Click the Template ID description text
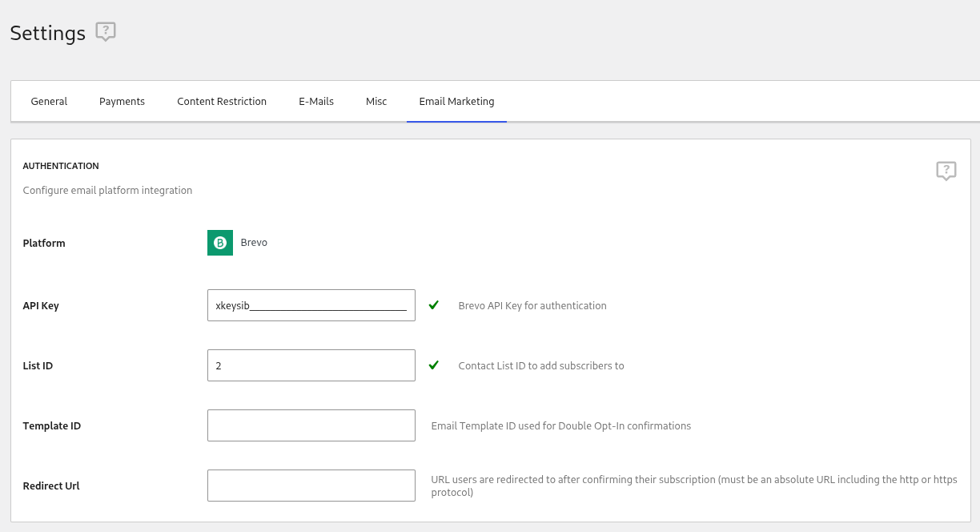Screen dimensions: 980x532 tap(560, 425)
